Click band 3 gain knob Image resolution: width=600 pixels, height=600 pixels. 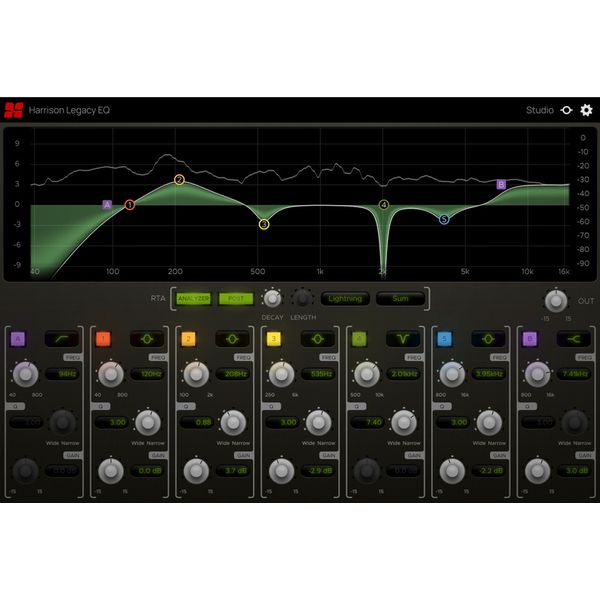tap(282, 471)
